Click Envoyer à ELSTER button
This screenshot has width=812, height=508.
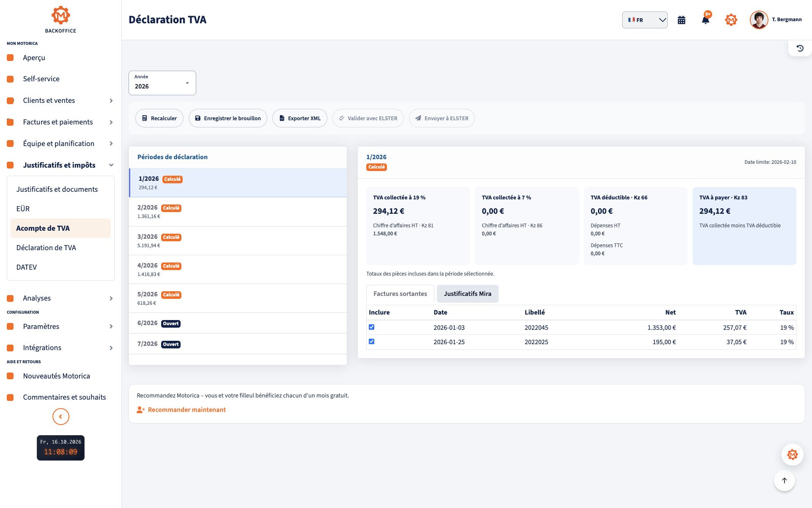(442, 118)
